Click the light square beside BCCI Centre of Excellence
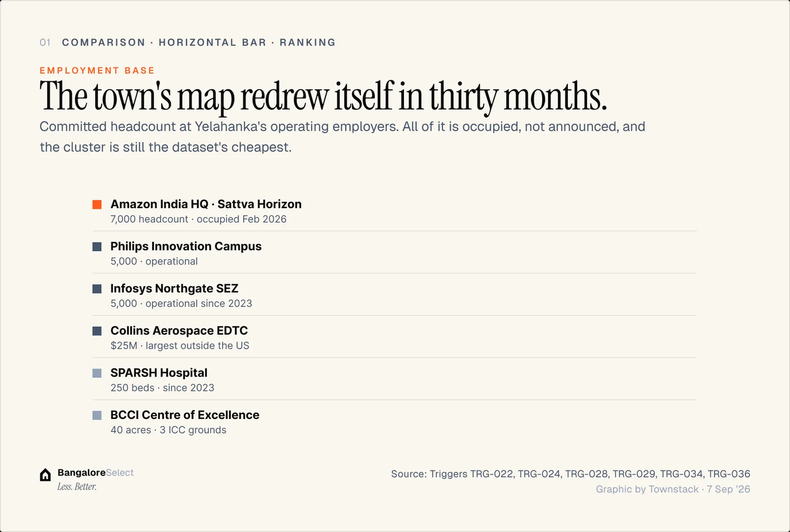Screen dimensions: 790x532 pos(97,416)
